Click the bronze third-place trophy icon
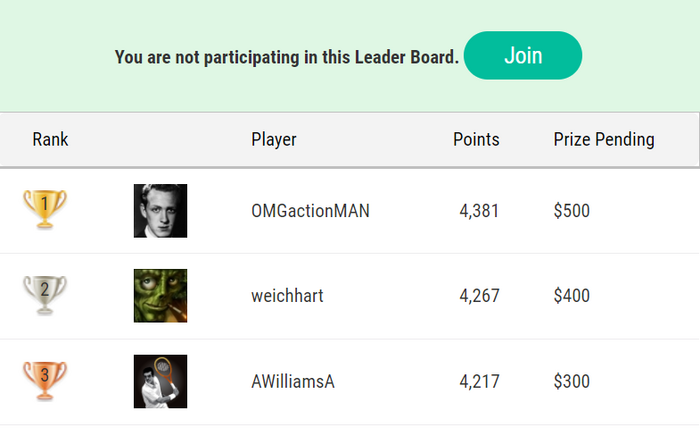700x436 pixels. click(45, 381)
